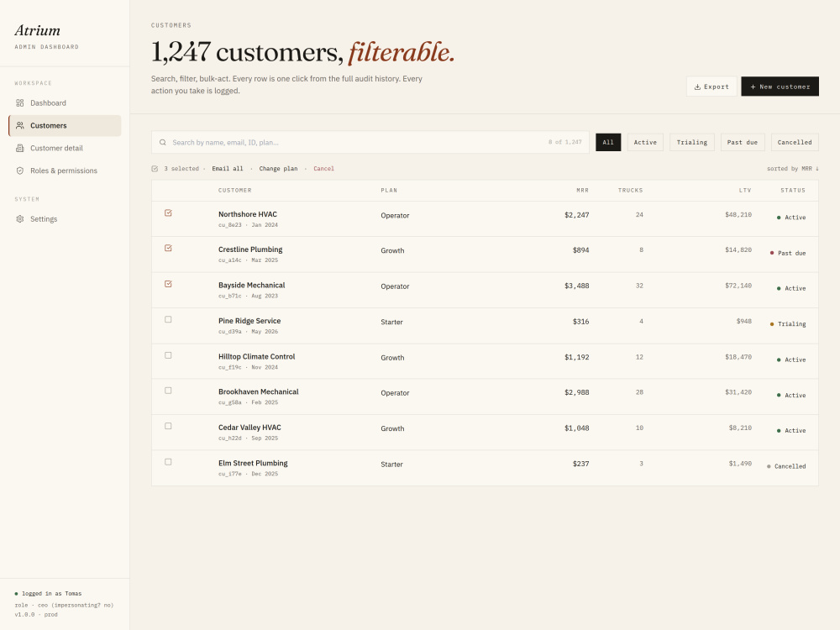Sort by the Trucks column header
Image resolution: width=840 pixels, height=630 pixels.
pyautogui.click(x=630, y=190)
